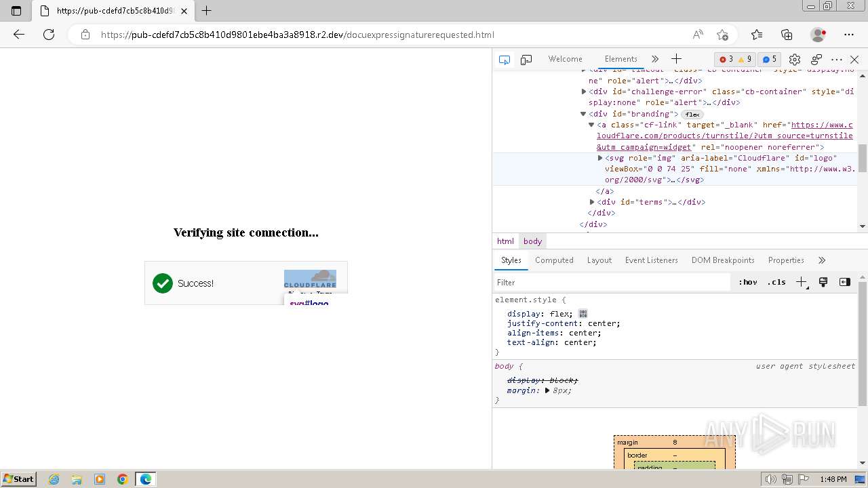Expand the challenge-error div node
The height and width of the screenshot is (488, 868).
(x=584, y=91)
